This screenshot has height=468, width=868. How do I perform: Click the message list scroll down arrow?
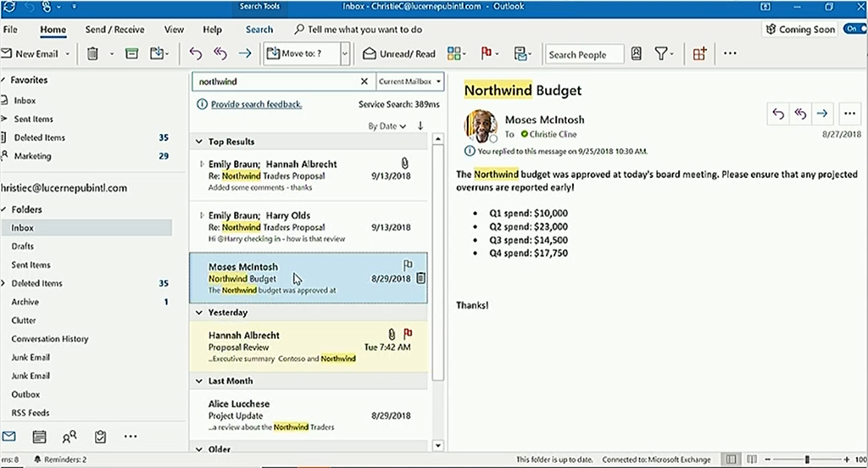pyautogui.click(x=438, y=445)
